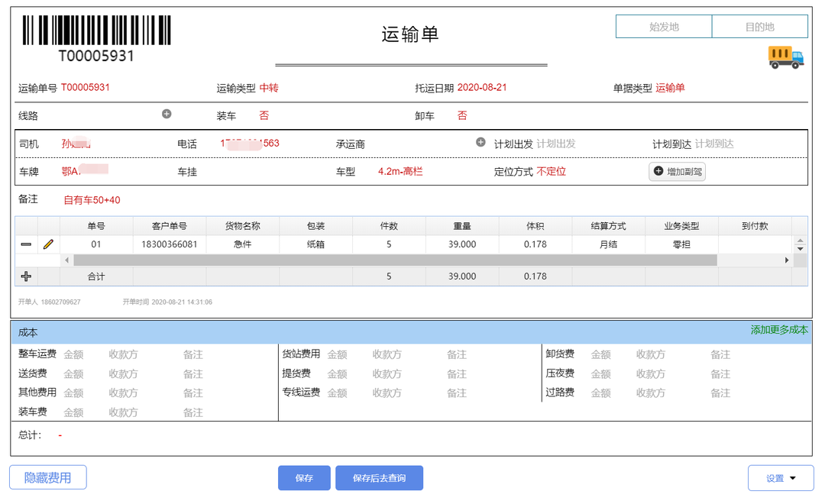Click the 保存 button
The image size is (825, 504).
pyautogui.click(x=304, y=478)
